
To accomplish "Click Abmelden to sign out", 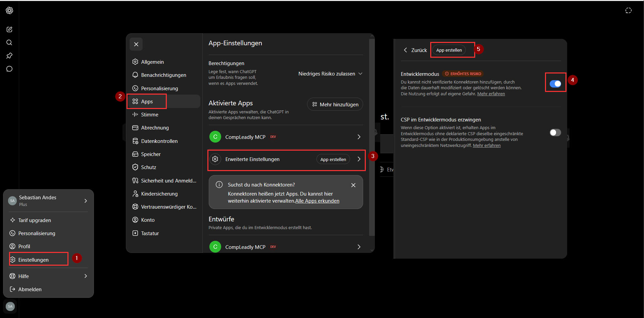I will pyautogui.click(x=48, y=289).
